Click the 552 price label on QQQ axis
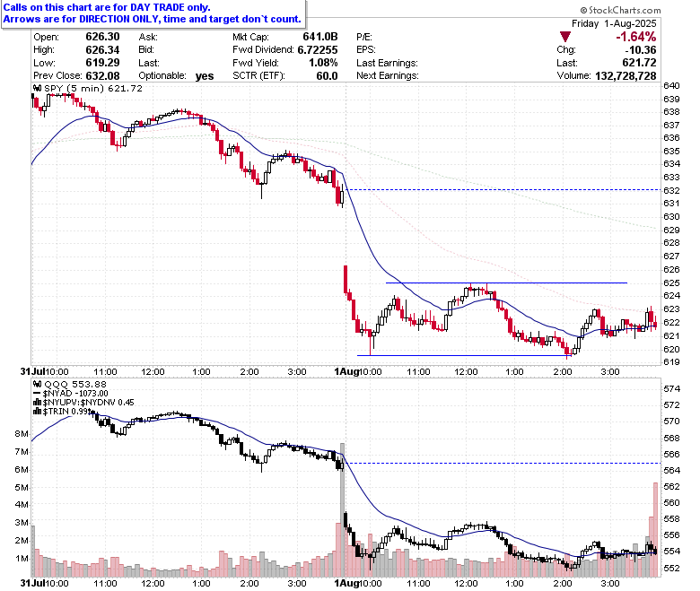700x591 pixels. pos(671,568)
